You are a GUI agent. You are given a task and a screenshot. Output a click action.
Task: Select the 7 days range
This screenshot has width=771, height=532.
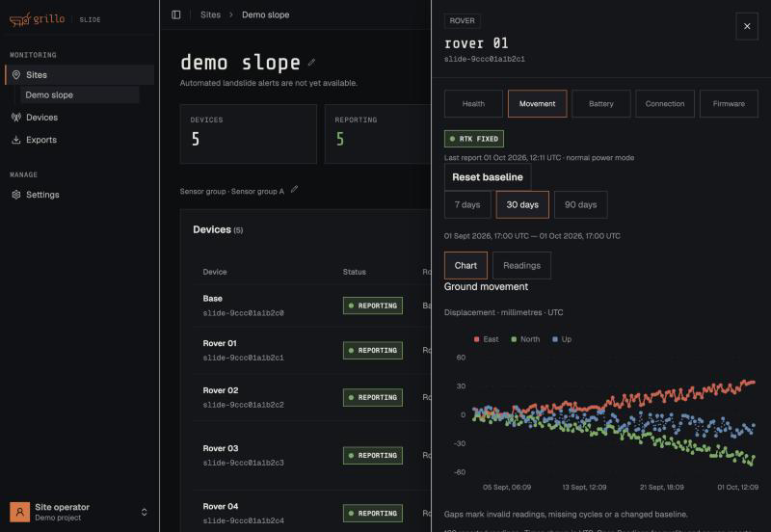coord(467,204)
